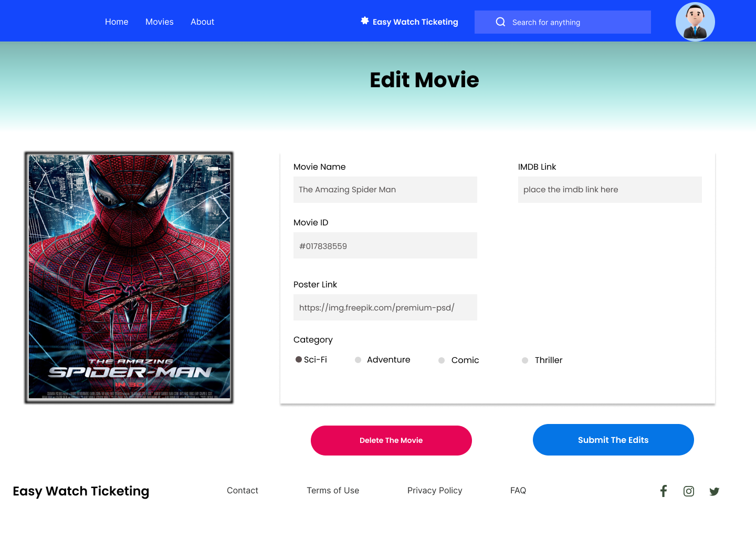This screenshot has width=756, height=538.
Task: Click the Easy Watch Ticketing footer logo text
Action: coord(81,491)
